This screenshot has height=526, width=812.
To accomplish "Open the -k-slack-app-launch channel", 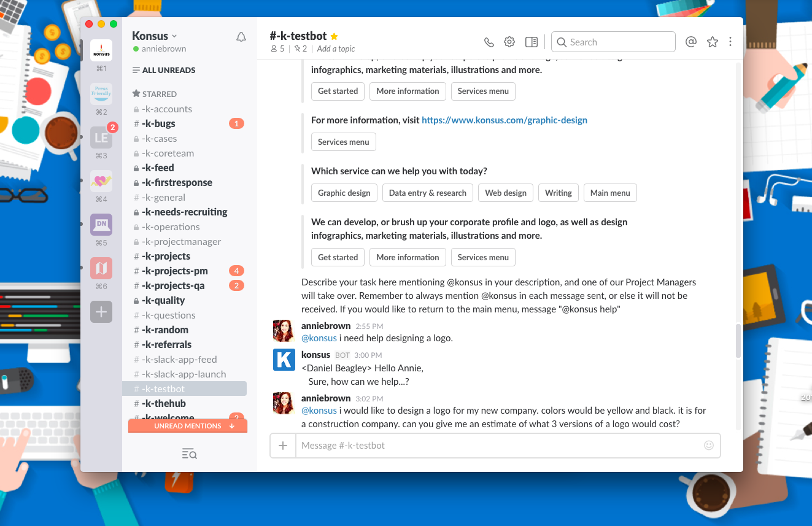I will point(184,374).
